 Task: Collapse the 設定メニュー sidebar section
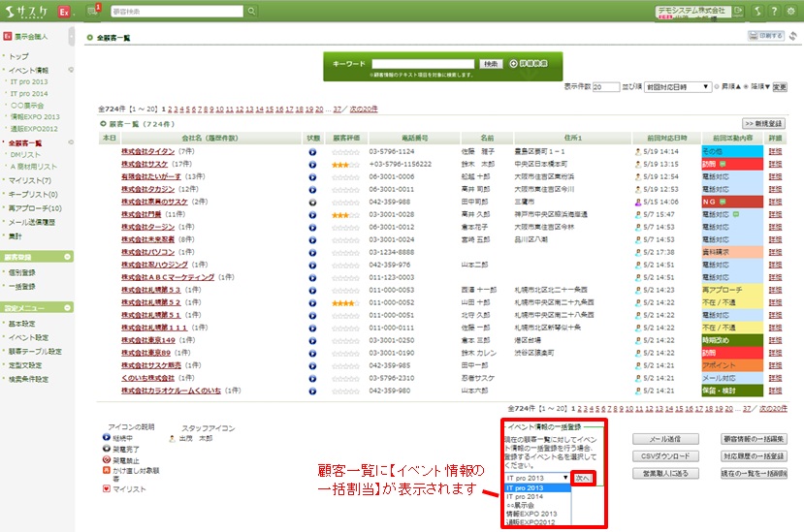pyautogui.click(x=67, y=308)
